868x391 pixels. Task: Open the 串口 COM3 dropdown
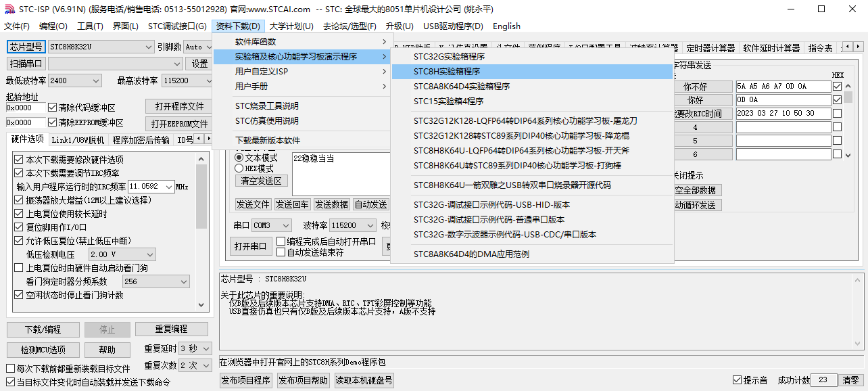coord(271,225)
